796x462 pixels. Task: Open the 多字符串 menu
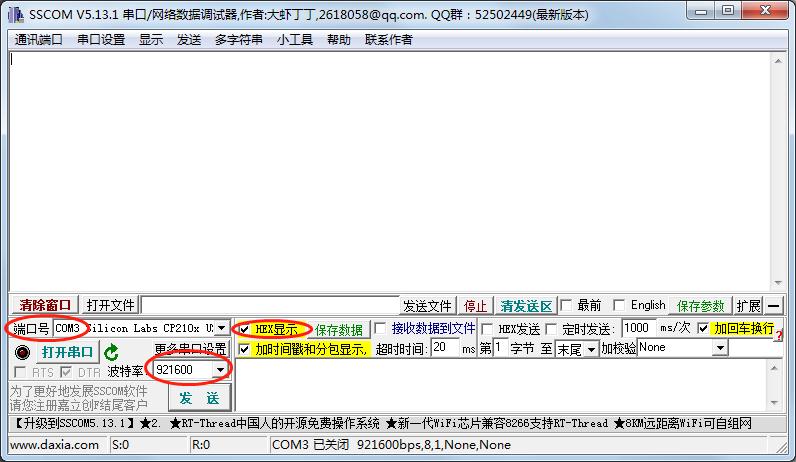click(x=238, y=40)
